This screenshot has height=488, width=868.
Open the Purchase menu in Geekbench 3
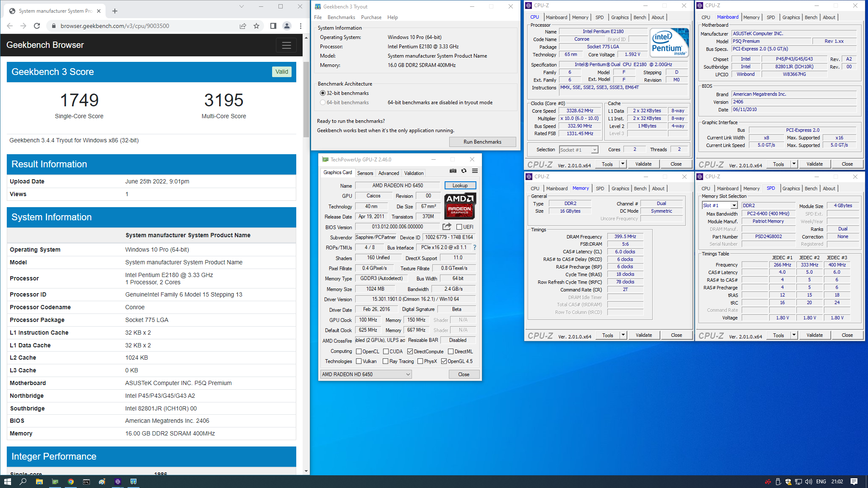371,17
